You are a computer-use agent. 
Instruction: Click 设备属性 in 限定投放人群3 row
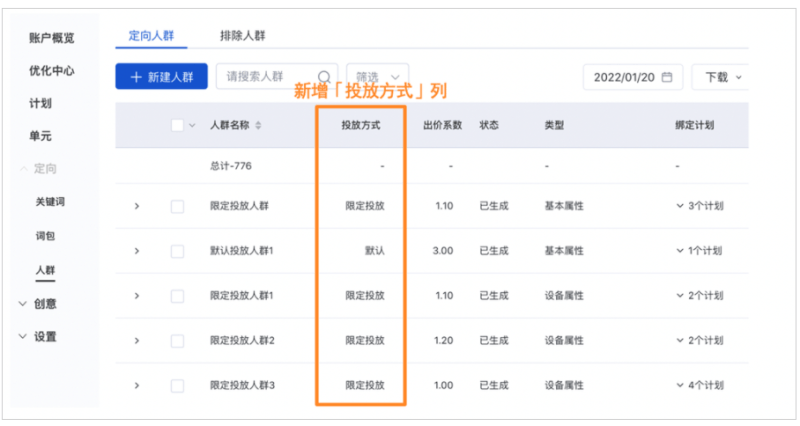(564, 386)
